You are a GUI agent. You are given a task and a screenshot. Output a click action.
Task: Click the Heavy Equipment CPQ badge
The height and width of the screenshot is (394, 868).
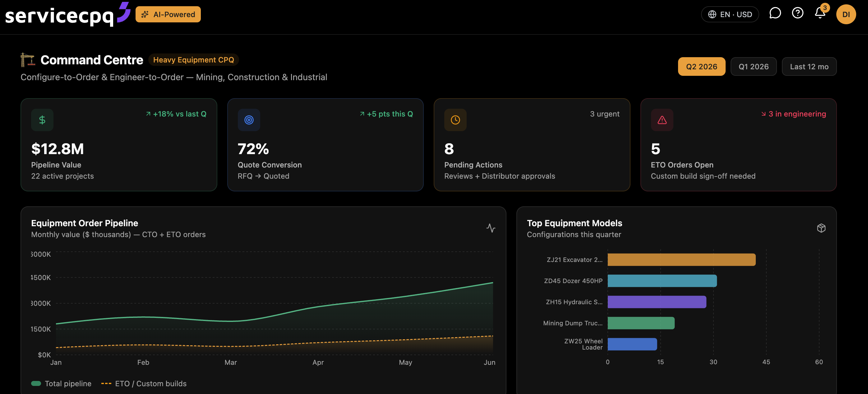193,60
